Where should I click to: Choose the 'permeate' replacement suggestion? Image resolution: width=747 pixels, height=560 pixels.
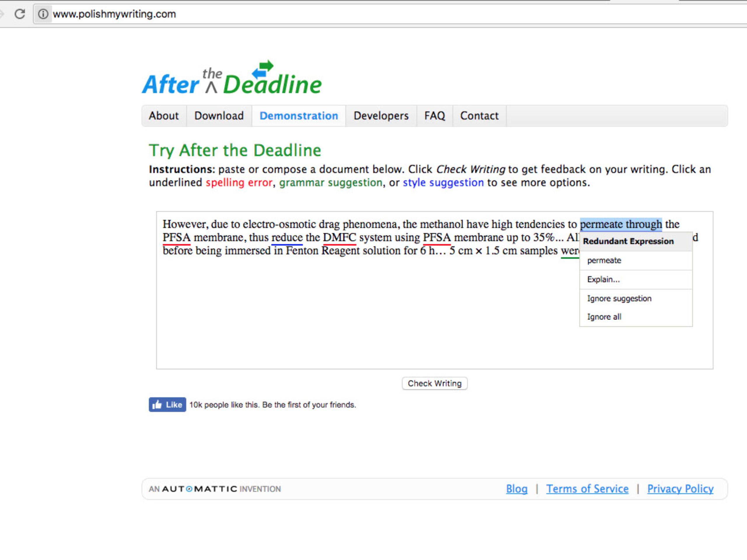click(604, 260)
